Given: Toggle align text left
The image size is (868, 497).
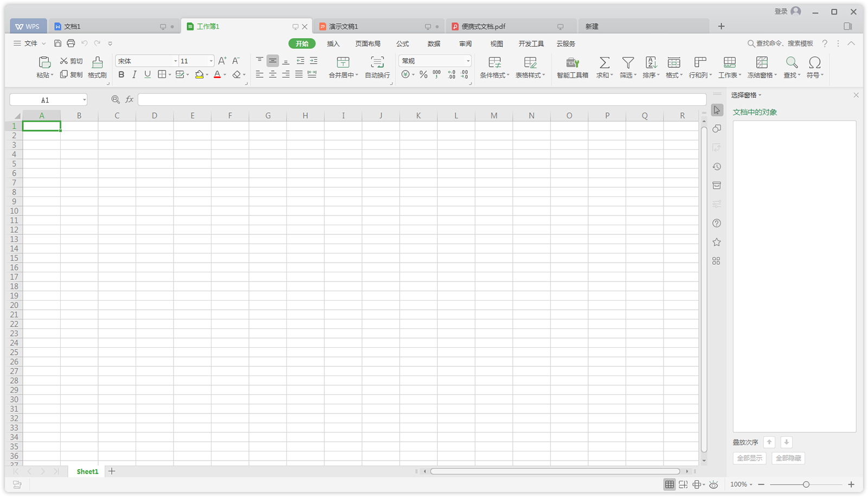Looking at the screenshot, I should (259, 74).
